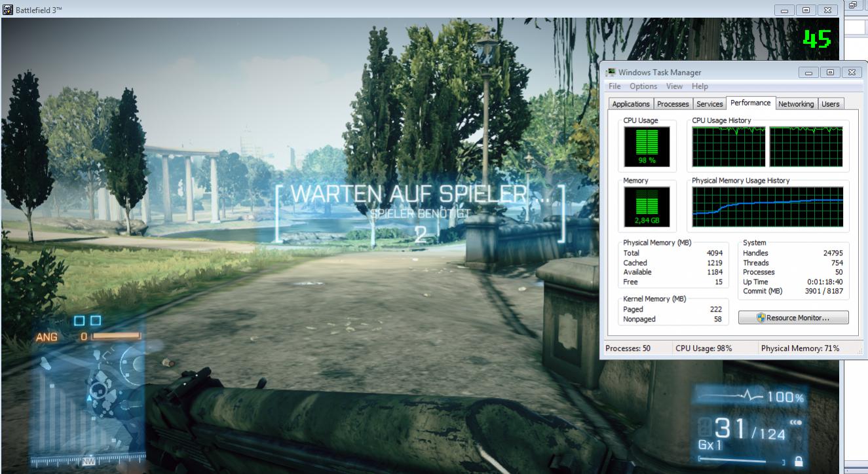868x474 pixels.
Task: Click the Physical Memory Usage History graph
Action: (768, 206)
